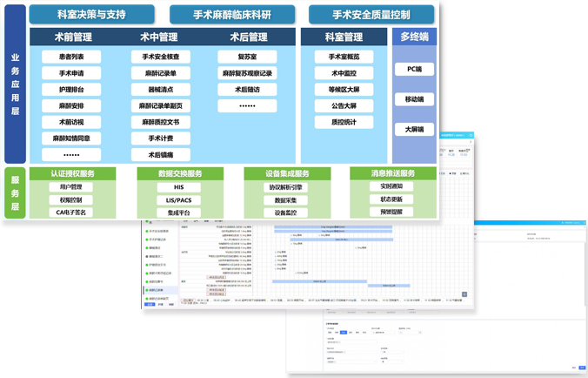Select the 质控统计 item
The width and height of the screenshot is (588, 378).
(344, 123)
